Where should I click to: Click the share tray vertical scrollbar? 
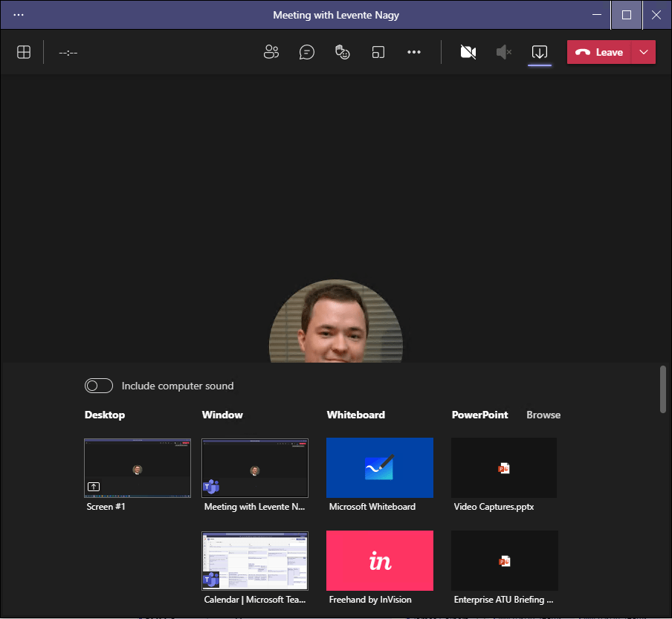[x=663, y=388]
